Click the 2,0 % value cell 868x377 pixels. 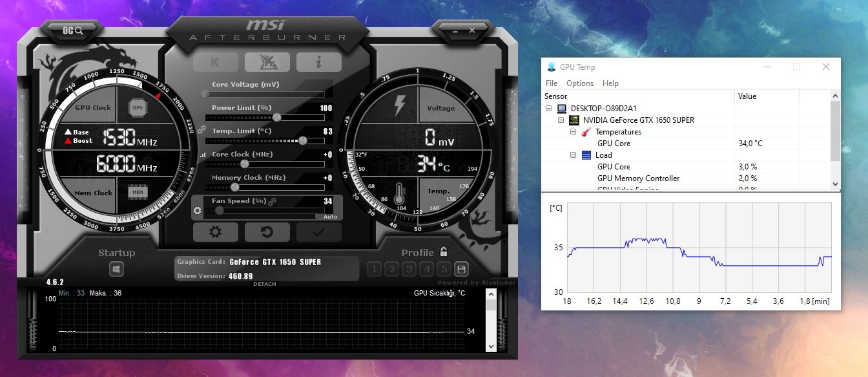tap(748, 178)
